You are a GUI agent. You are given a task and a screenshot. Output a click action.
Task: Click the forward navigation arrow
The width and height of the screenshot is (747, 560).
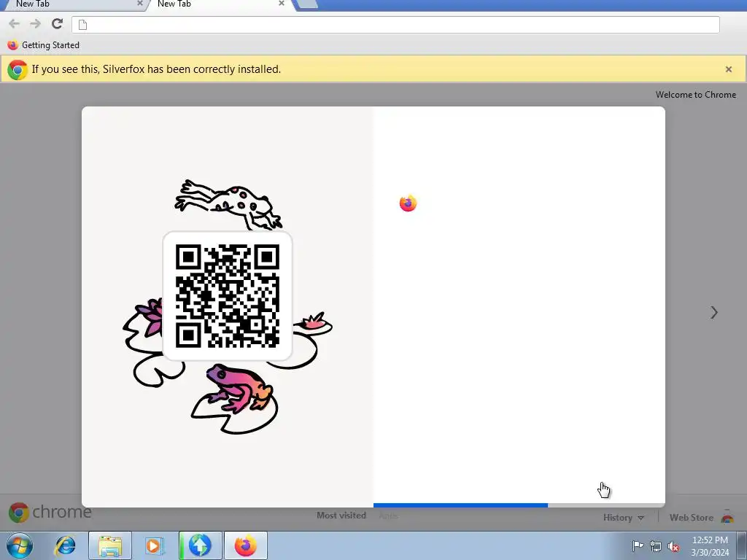pyautogui.click(x=36, y=24)
